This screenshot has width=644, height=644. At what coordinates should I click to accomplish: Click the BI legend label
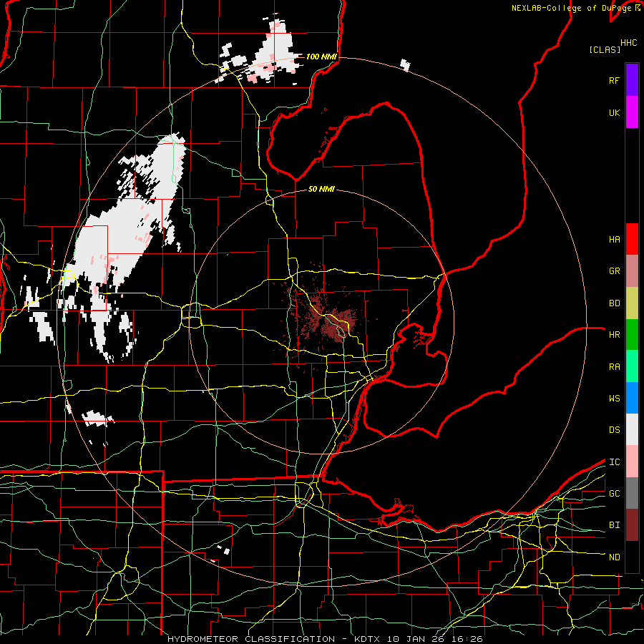pyautogui.click(x=614, y=525)
